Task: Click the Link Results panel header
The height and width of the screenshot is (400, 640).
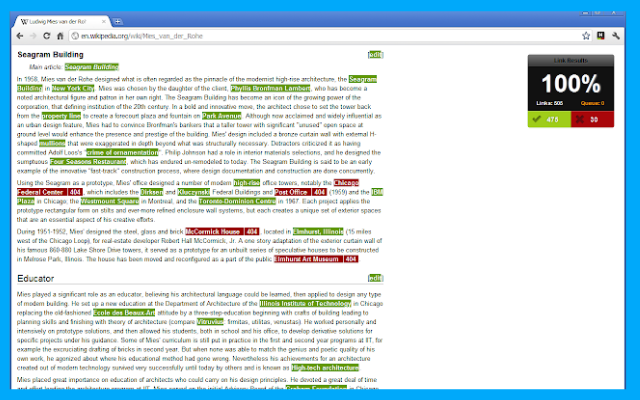Action: click(x=571, y=60)
